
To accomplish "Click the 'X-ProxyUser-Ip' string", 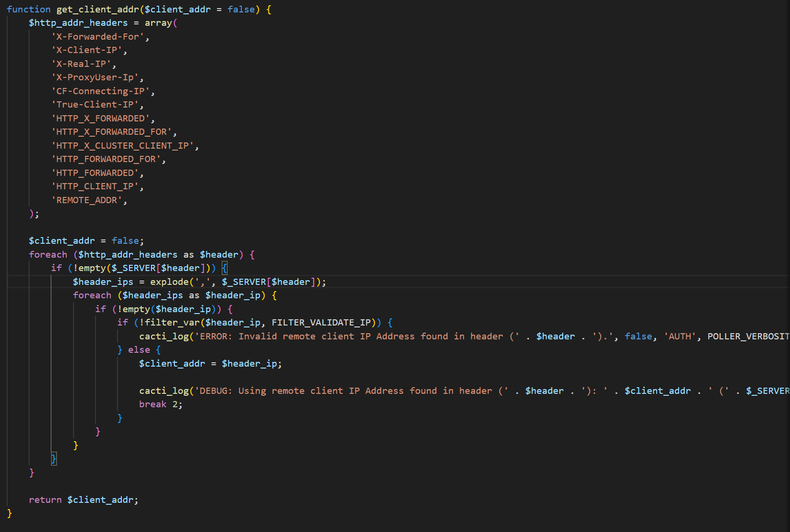I will [x=95, y=77].
